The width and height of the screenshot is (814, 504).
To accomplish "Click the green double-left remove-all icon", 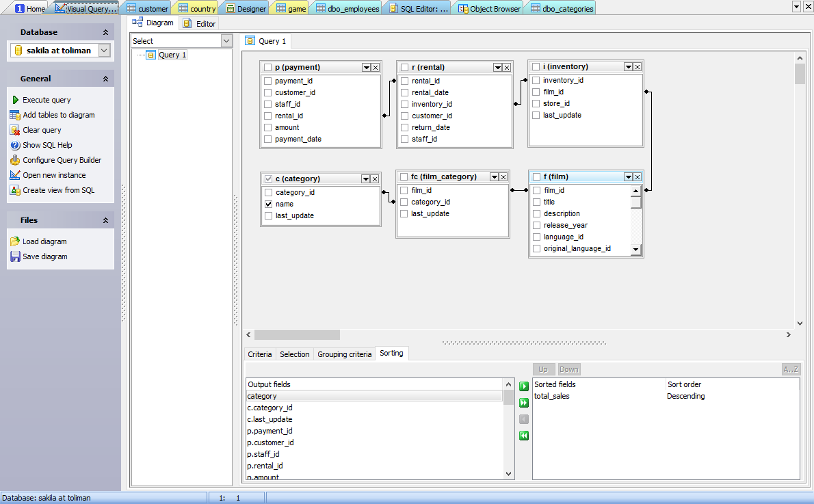I will (524, 436).
